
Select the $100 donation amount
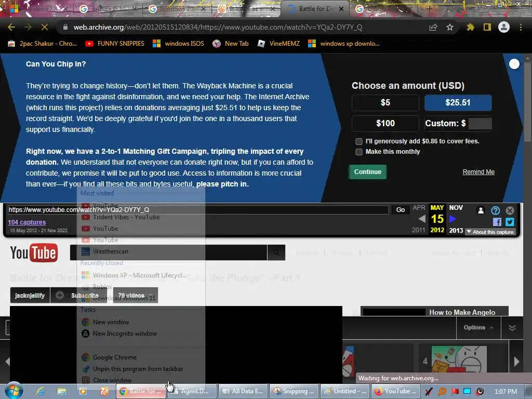pyautogui.click(x=385, y=123)
